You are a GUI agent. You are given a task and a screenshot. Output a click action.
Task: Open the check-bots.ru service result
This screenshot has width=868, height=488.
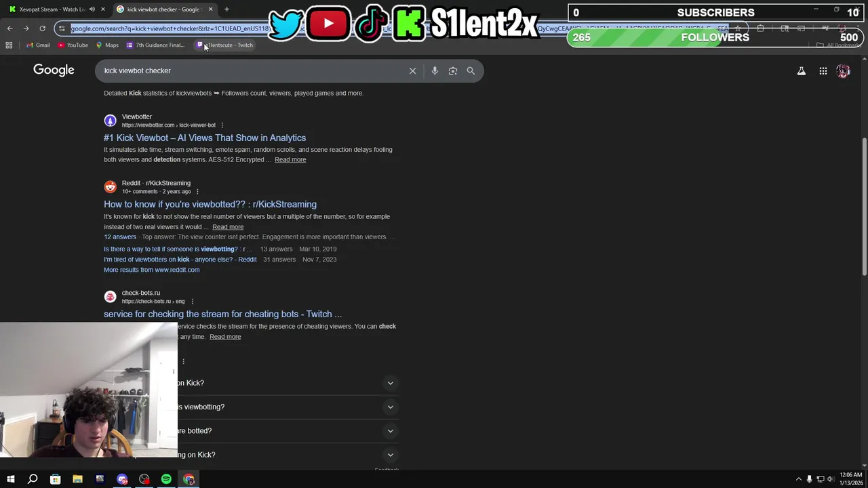222,314
